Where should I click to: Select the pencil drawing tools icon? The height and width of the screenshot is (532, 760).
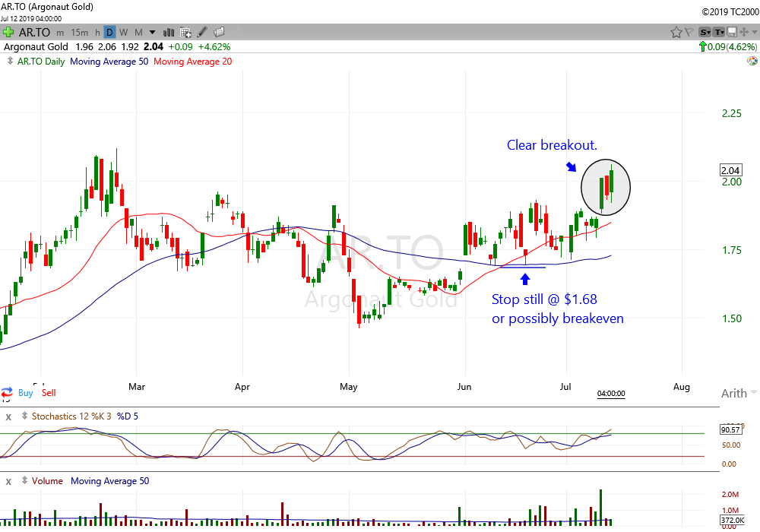[202, 33]
